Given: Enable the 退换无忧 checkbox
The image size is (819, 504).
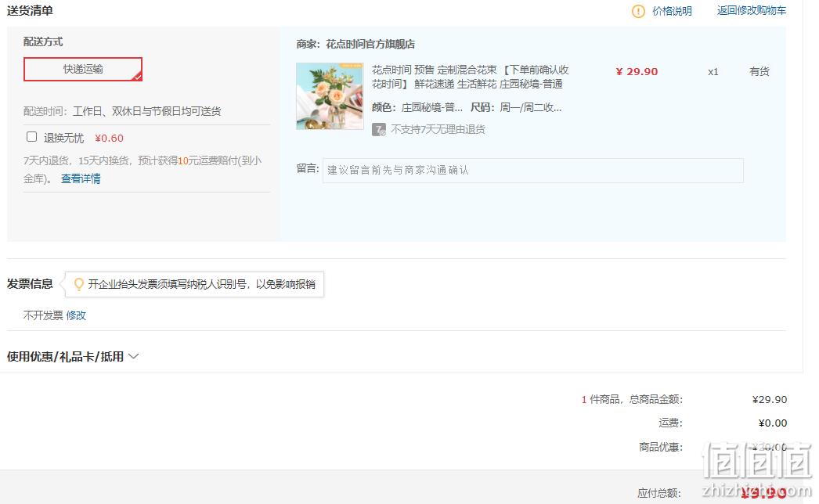Looking at the screenshot, I should (x=32, y=137).
